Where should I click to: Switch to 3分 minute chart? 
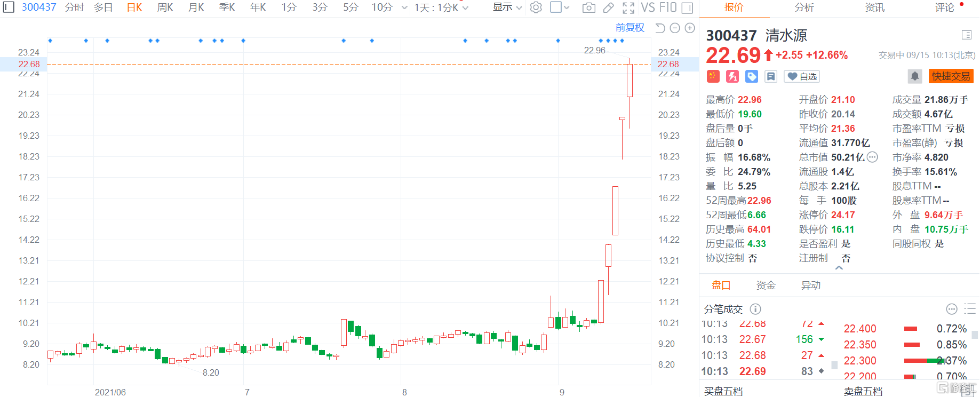pyautogui.click(x=320, y=7)
